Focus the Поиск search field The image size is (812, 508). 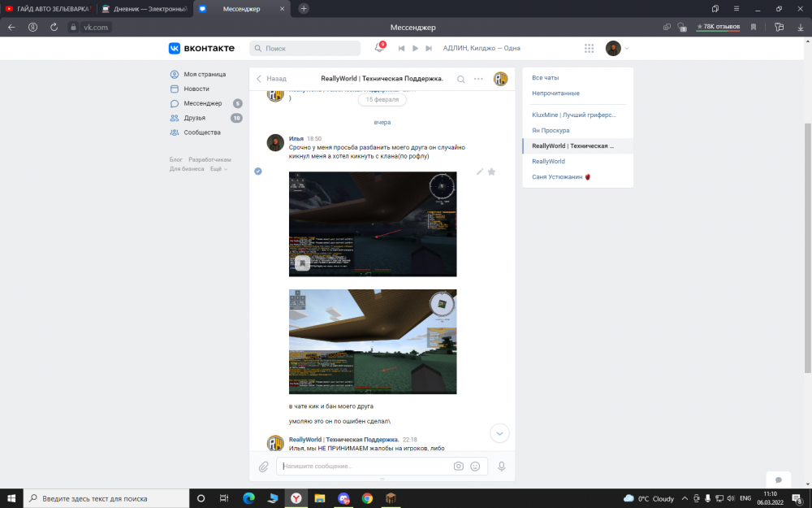pos(305,48)
